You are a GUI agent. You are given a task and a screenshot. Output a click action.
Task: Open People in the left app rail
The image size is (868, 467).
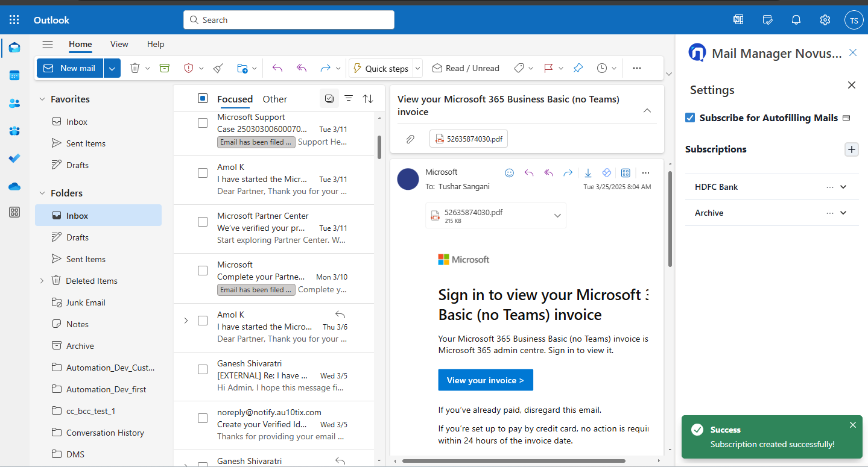tap(14, 103)
